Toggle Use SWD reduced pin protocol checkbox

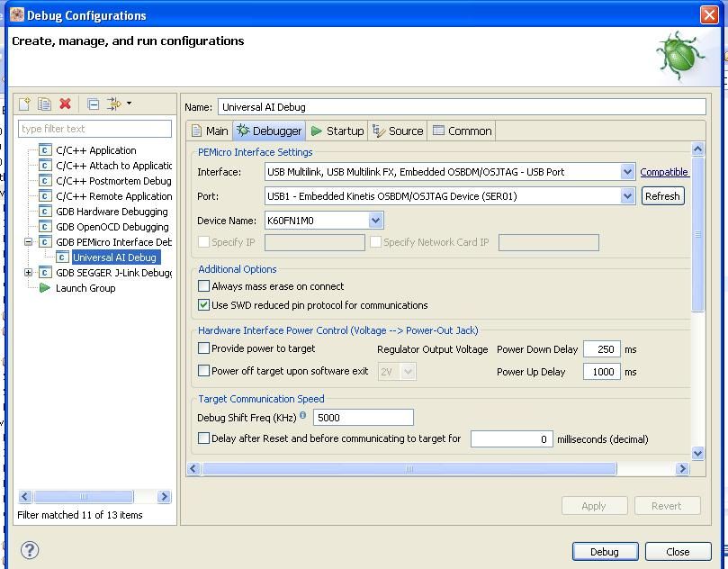(203, 304)
